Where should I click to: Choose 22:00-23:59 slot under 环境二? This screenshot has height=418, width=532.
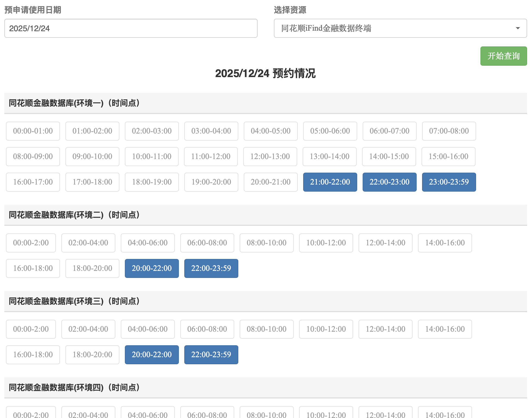211,268
